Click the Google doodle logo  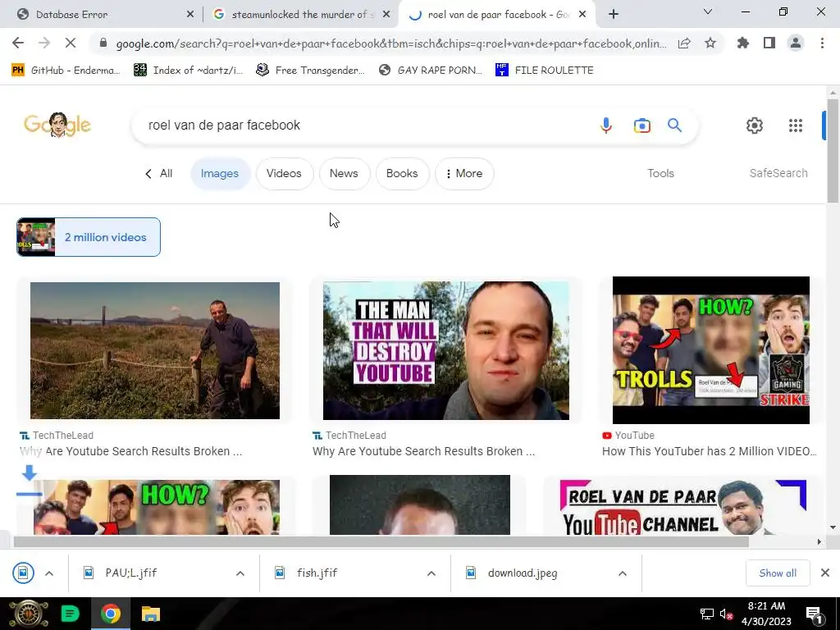pyautogui.click(x=57, y=126)
